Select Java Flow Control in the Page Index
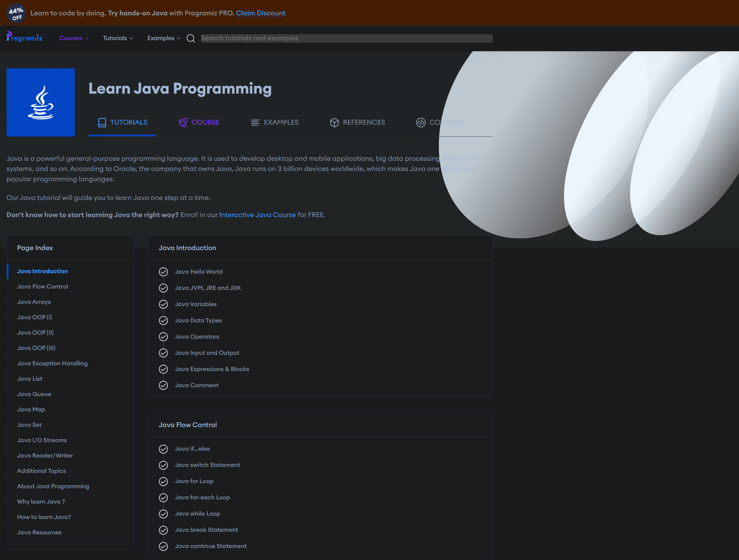 click(42, 286)
